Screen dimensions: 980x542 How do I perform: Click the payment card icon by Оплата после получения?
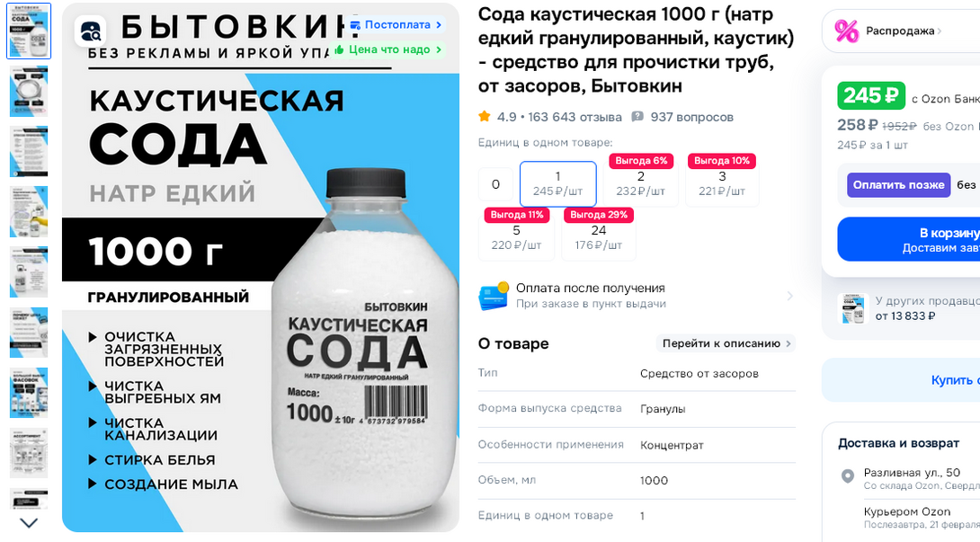point(493,296)
